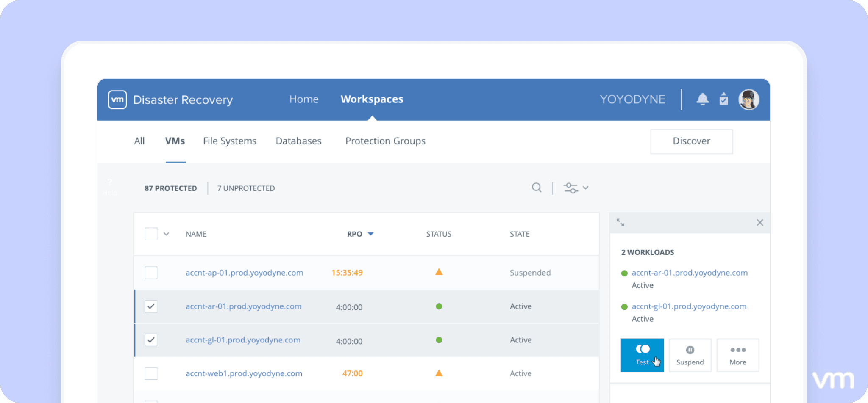Expand the filter options chevron
Image resolution: width=868 pixels, height=403 pixels.
point(586,188)
